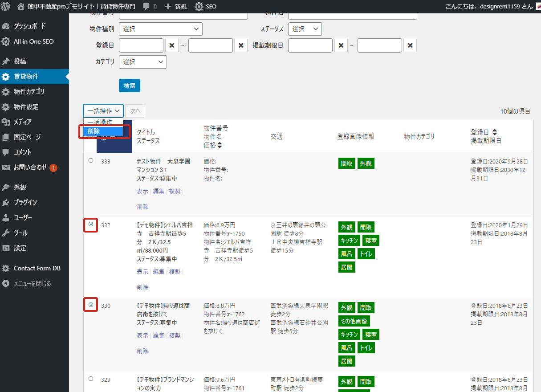The width and height of the screenshot is (541, 392).
Task: Clear the second 掲載期限日 date with X button
Action: (410, 45)
